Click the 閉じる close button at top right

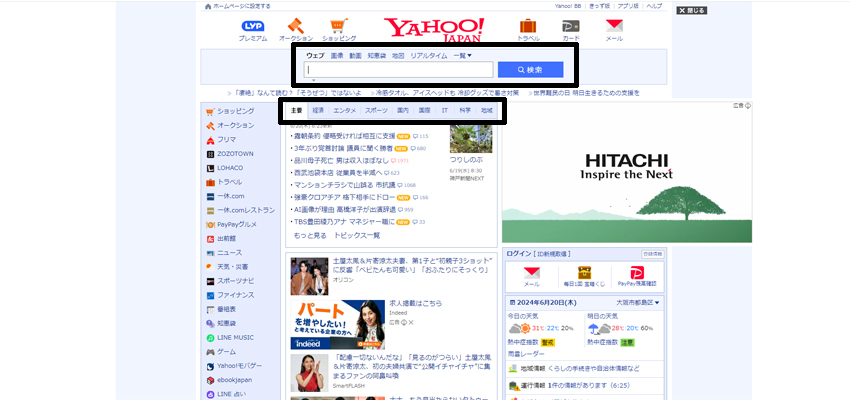[x=692, y=10]
